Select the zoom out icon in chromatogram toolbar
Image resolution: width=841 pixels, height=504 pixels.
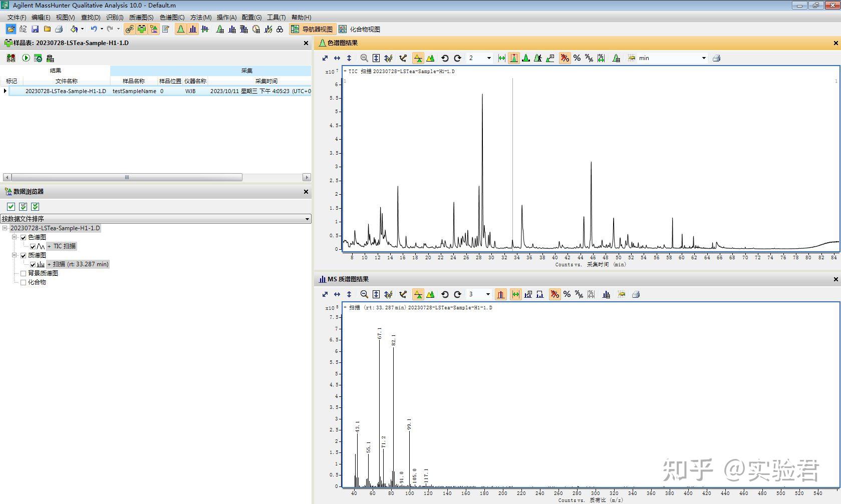[364, 58]
